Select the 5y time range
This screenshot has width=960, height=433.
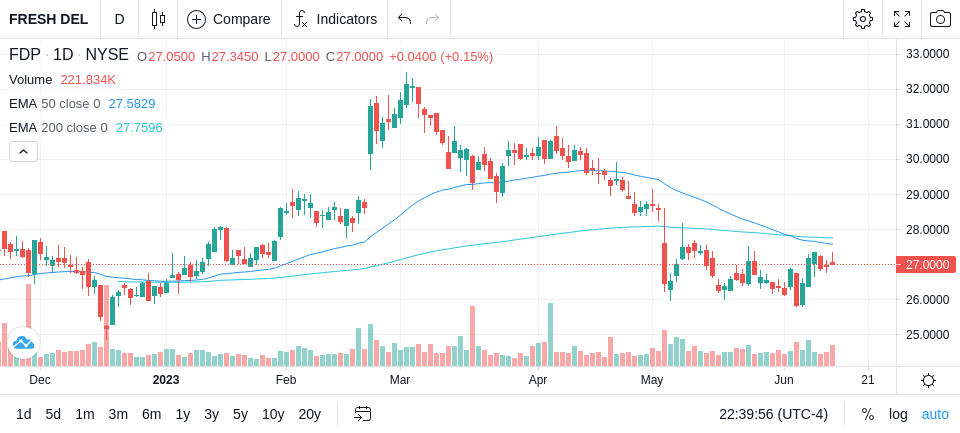(x=240, y=415)
